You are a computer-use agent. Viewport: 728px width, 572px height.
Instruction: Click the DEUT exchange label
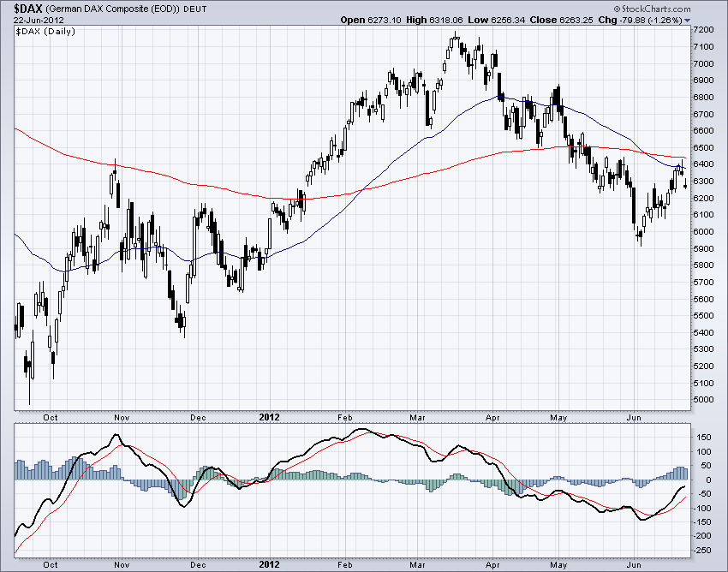(195, 9)
